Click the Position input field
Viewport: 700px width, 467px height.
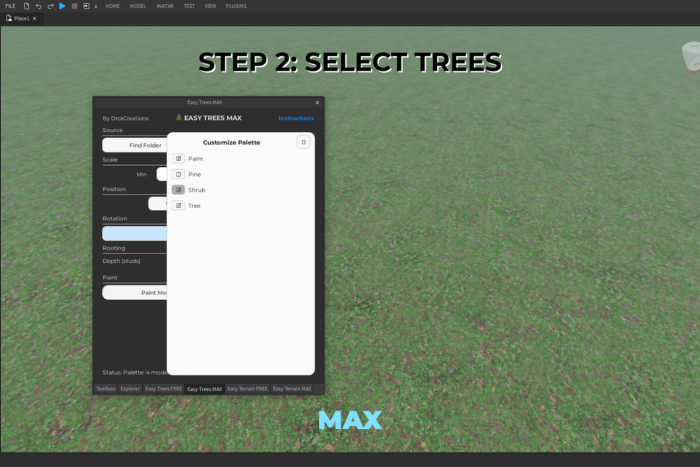click(158, 204)
